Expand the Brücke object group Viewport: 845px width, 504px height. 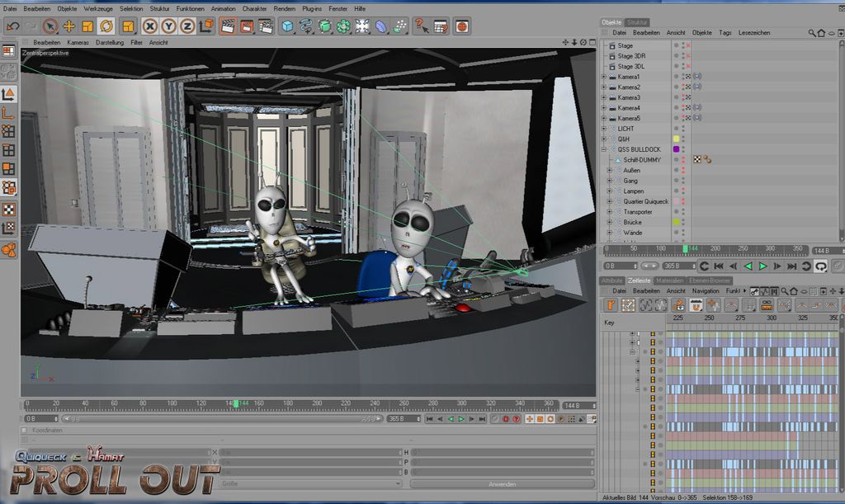(610, 222)
